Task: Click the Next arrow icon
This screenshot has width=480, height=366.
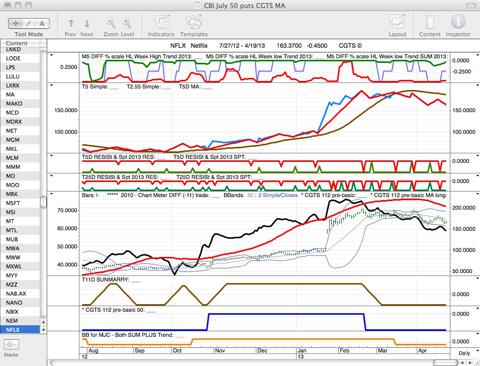Action: (x=87, y=23)
